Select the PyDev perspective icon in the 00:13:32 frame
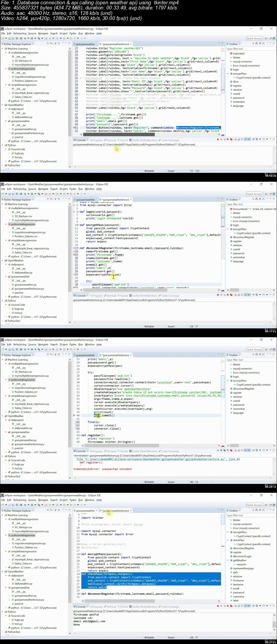Screen dimensions: 277x644 274,194
